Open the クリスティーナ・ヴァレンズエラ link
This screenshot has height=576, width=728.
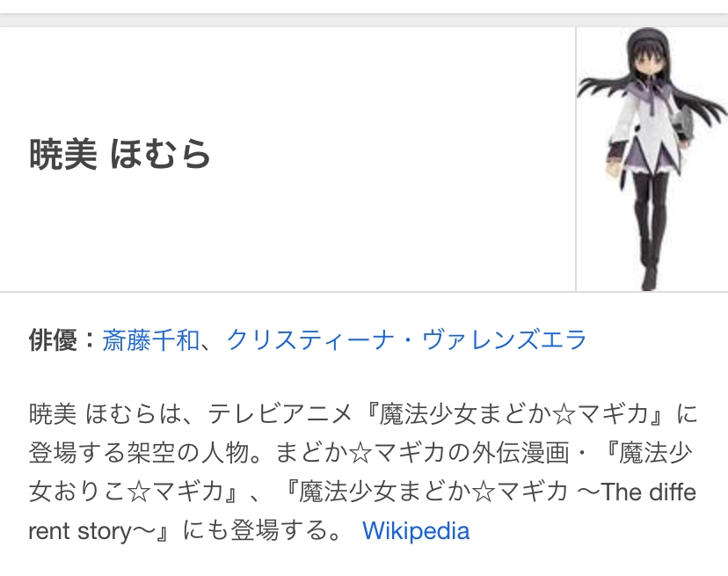pos(407,340)
